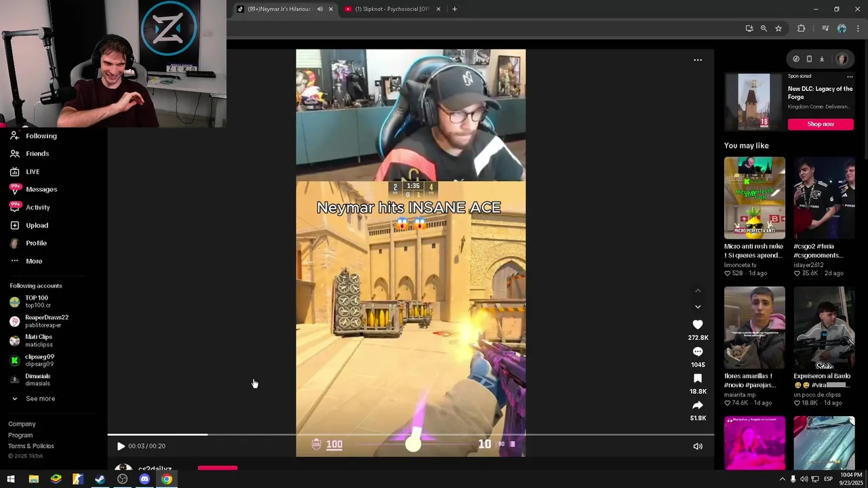
Task: Open the limoncete.tv author link
Action: [x=740, y=265]
